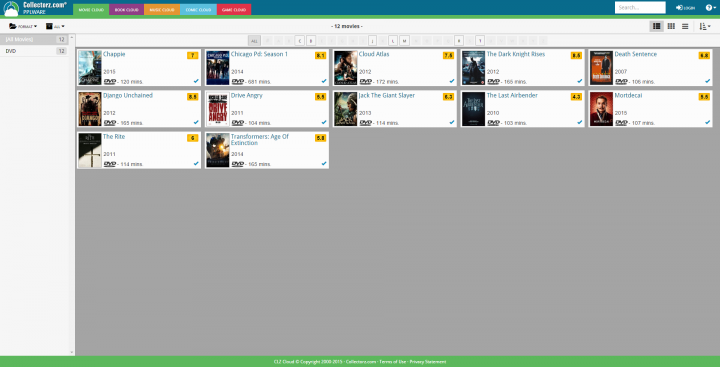This screenshot has height=367, width=720.
Task: Open the Chicago Pd: Season 1 cover
Action: point(218,68)
